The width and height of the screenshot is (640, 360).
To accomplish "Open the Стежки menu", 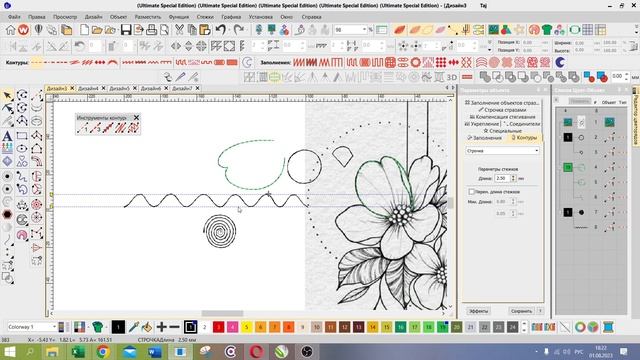I will click(205, 17).
